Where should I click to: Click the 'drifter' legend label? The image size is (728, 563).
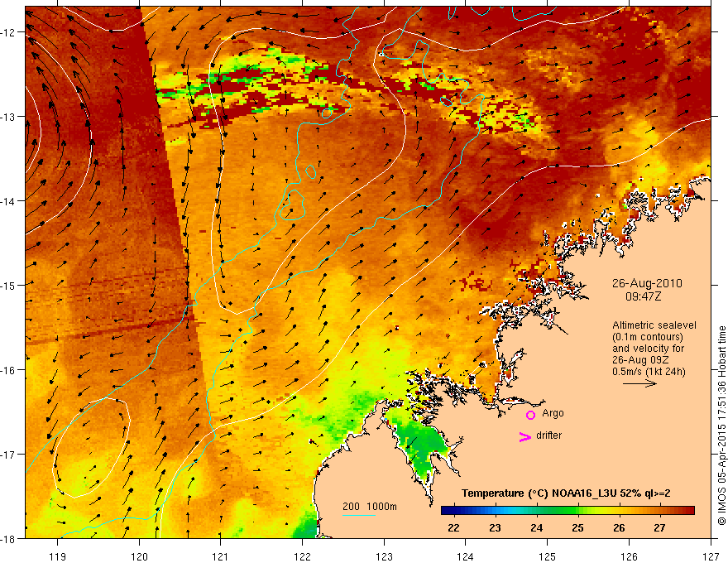point(548,435)
